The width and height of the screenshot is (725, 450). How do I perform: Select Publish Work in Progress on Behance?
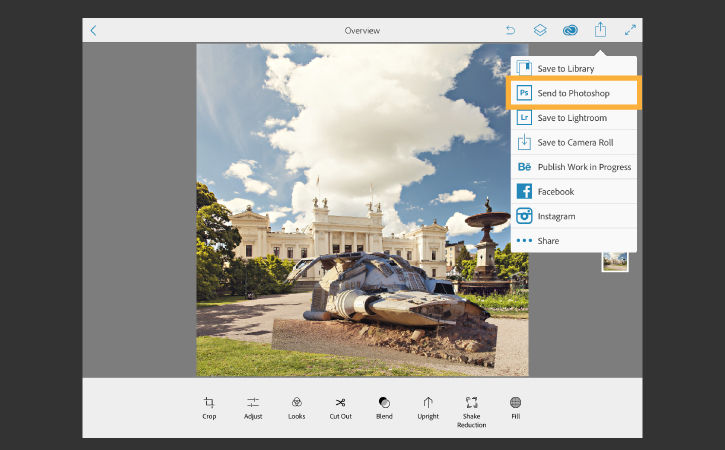click(x=574, y=167)
